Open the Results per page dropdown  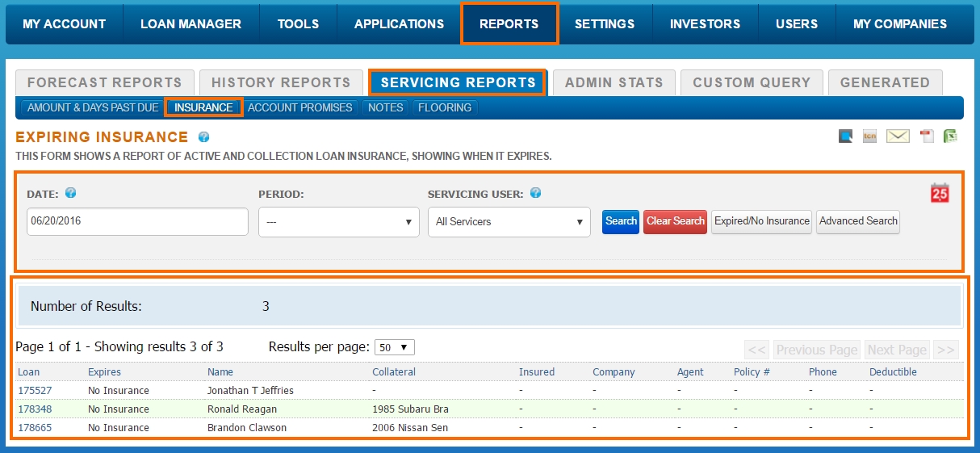[x=395, y=347]
